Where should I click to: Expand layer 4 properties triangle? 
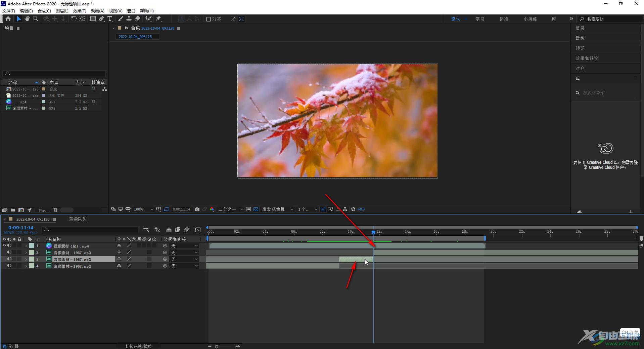tap(26, 266)
